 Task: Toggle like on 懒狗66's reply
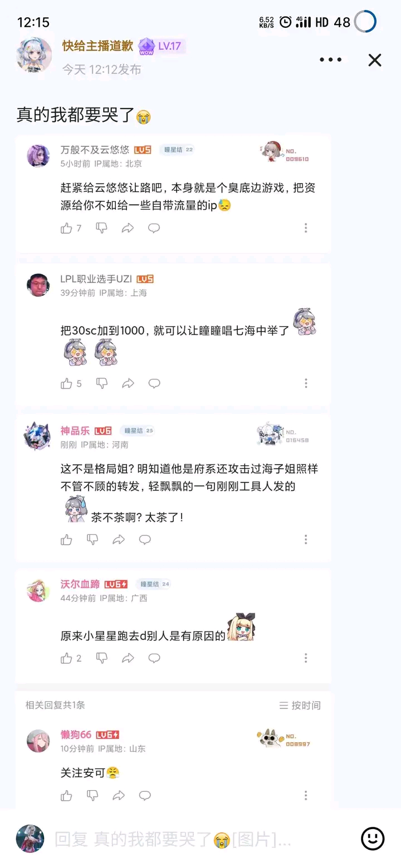[67, 796]
